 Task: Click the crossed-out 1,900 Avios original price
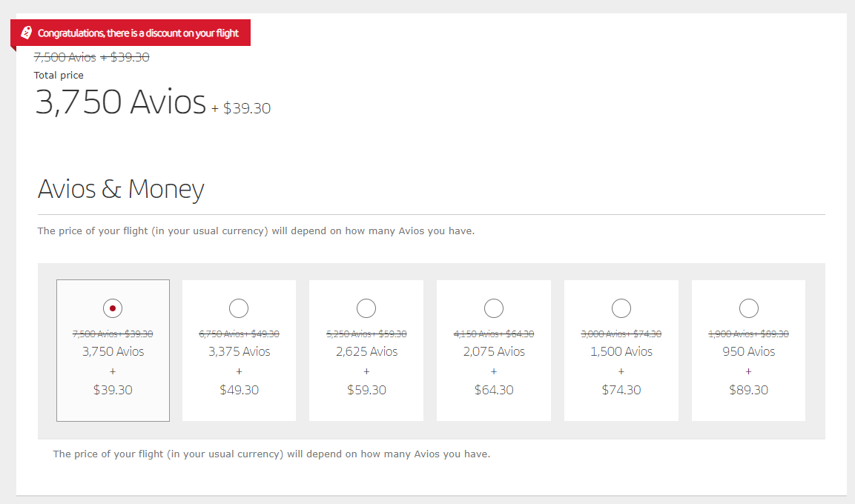(749, 334)
